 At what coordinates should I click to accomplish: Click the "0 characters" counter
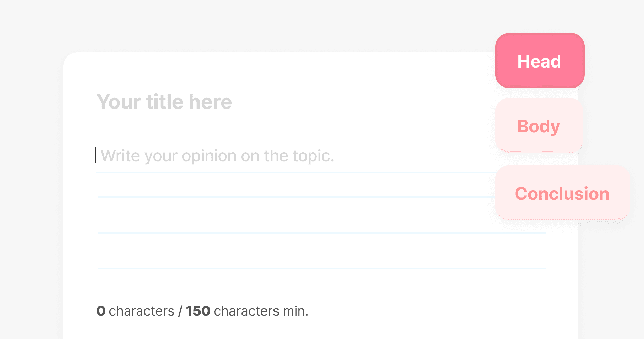pos(135,311)
